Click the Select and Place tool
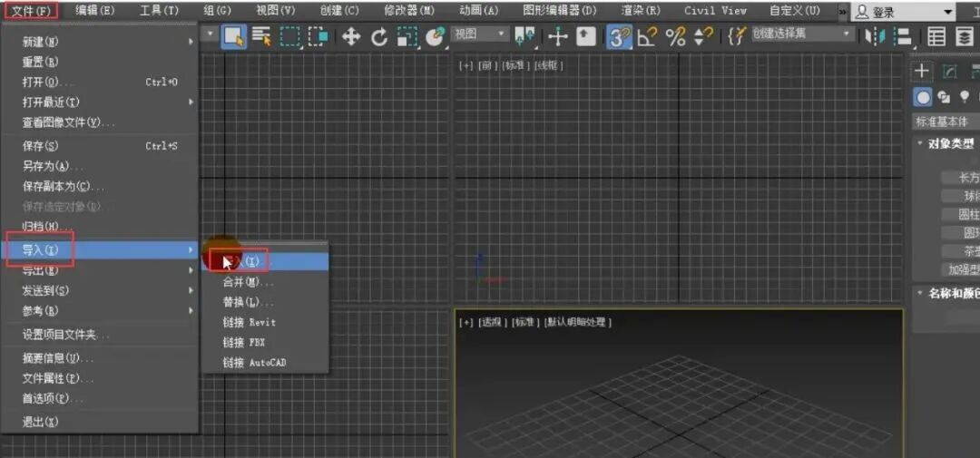The width and height of the screenshot is (980, 458). (x=435, y=37)
